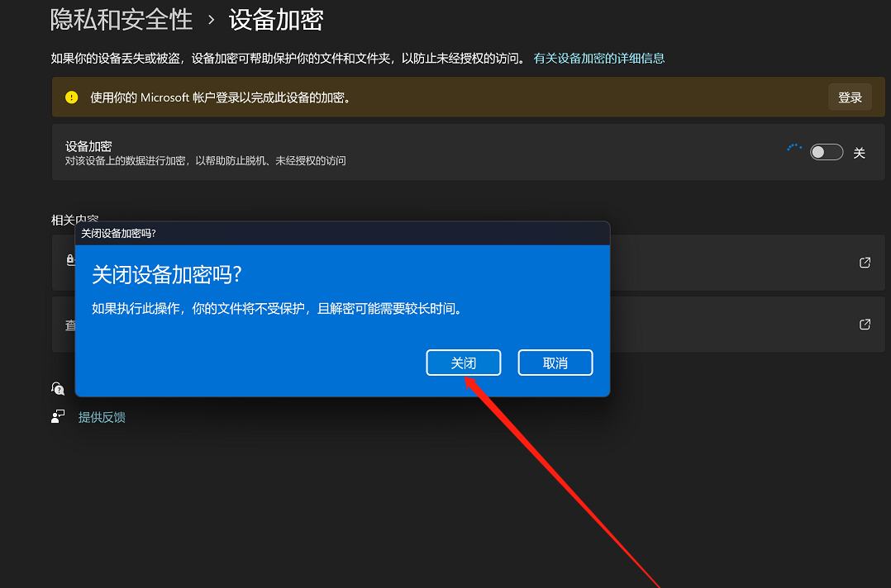Click the breadcrumb chevron separator

pyautogui.click(x=212, y=21)
